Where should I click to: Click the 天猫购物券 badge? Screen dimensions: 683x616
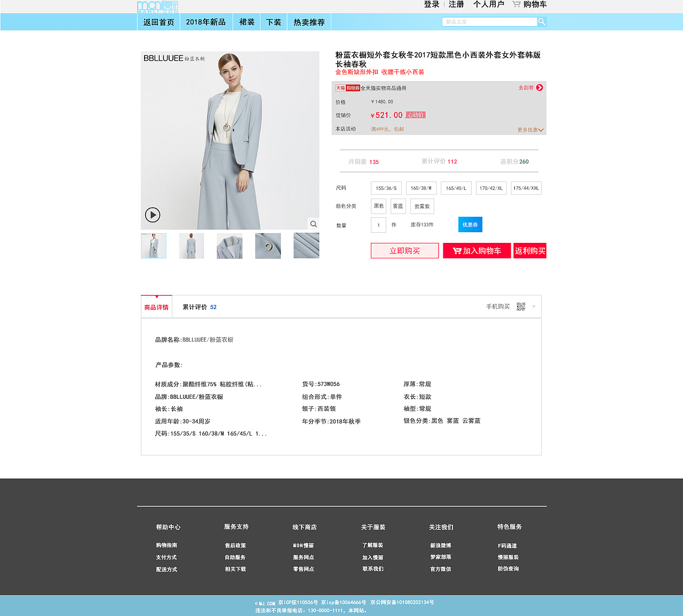347,88
